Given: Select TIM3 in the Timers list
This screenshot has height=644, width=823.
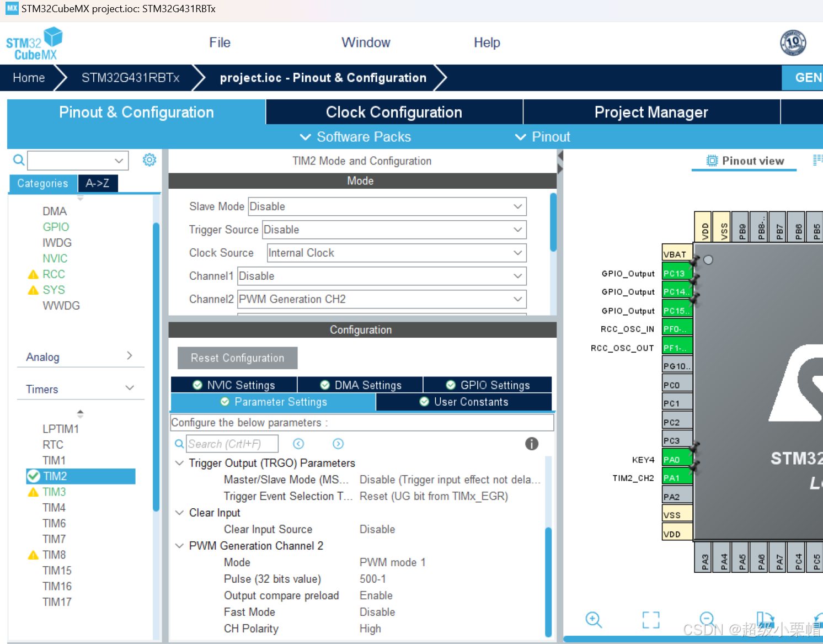Looking at the screenshot, I should click(54, 492).
